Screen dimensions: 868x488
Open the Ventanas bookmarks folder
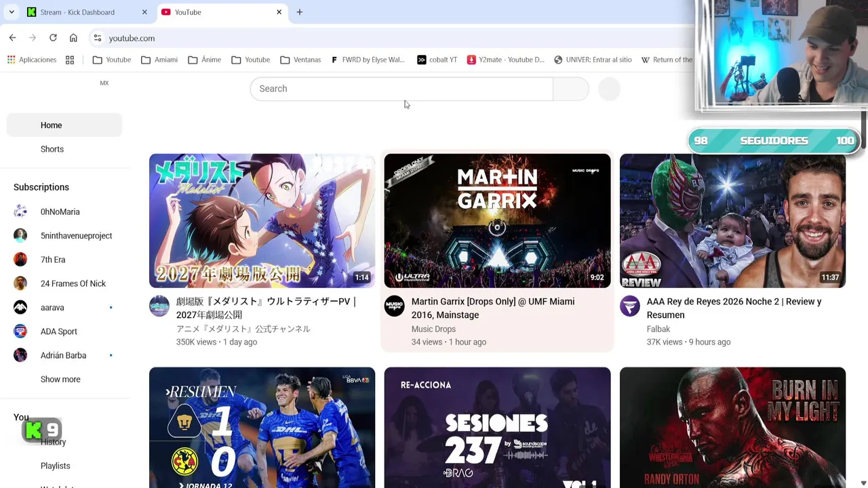pyautogui.click(x=300, y=60)
